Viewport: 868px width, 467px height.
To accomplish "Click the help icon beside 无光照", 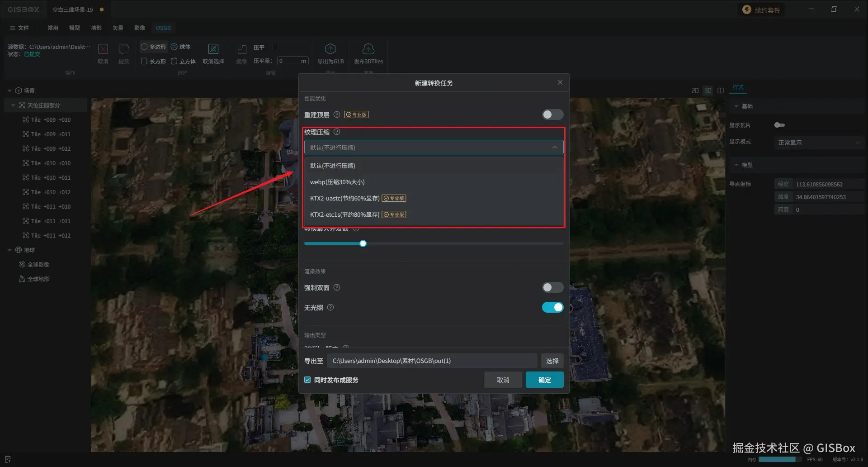I will (330, 307).
